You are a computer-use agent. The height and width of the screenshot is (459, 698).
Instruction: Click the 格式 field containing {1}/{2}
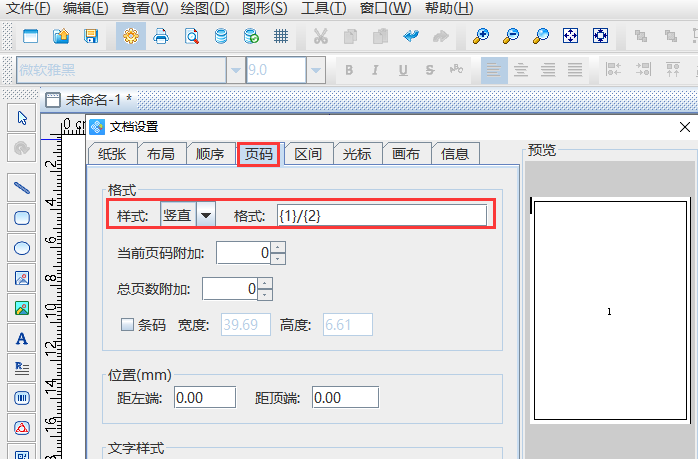click(x=382, y=215)
